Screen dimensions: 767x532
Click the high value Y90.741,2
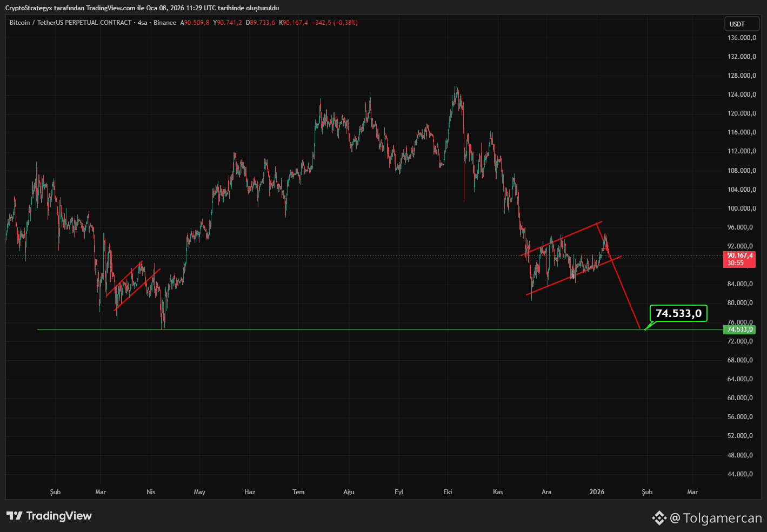point(228,23)
